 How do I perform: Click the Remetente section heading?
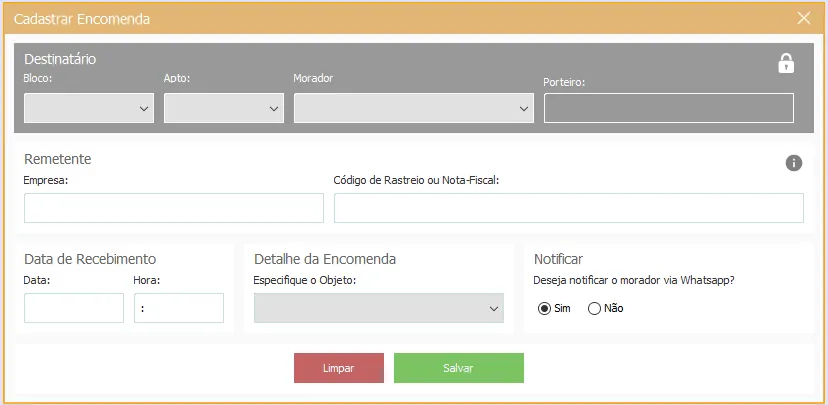coord(58,159)
